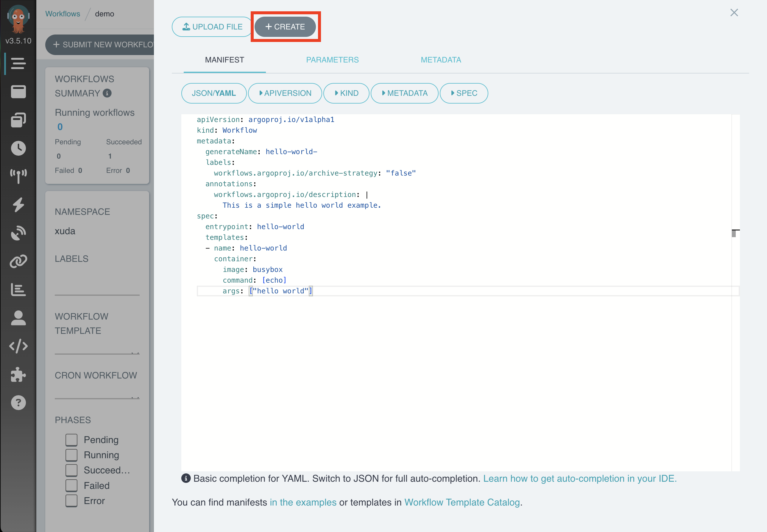Open Event Sources satellite dish icon
Viewport: 767px width, 532px height.
click(x=18, y=233)
